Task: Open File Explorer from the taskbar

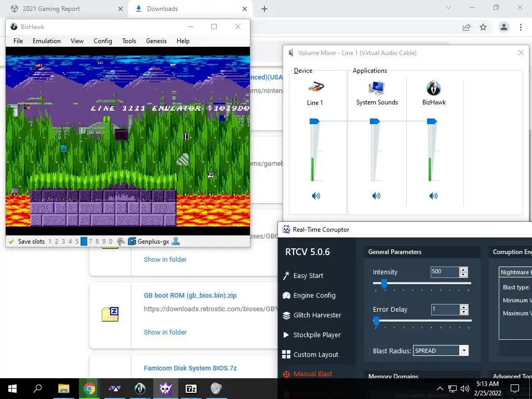Action: 63,389
